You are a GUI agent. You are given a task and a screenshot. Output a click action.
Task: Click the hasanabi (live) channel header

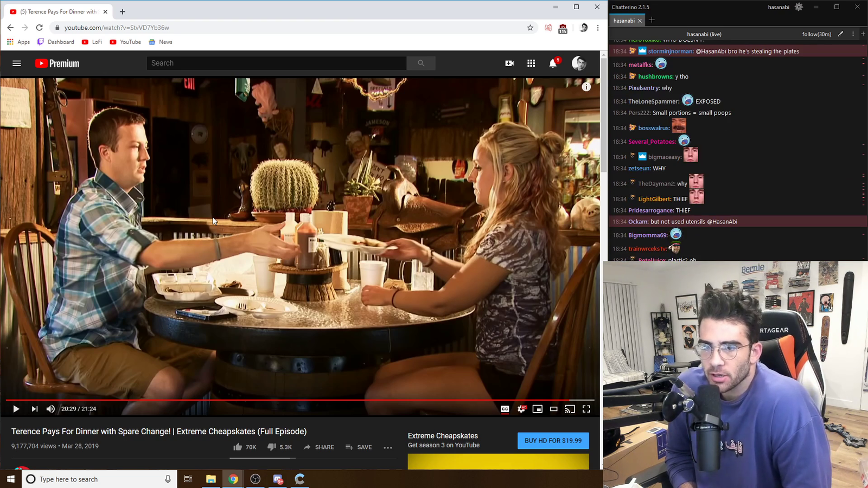point(704,34)
